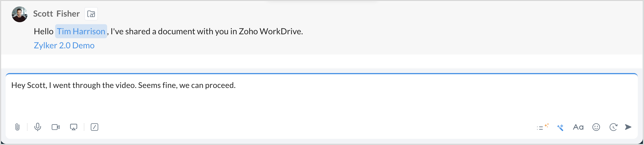
Task: Click the AI list icon with orange sparkles
Action: (542, 127)
